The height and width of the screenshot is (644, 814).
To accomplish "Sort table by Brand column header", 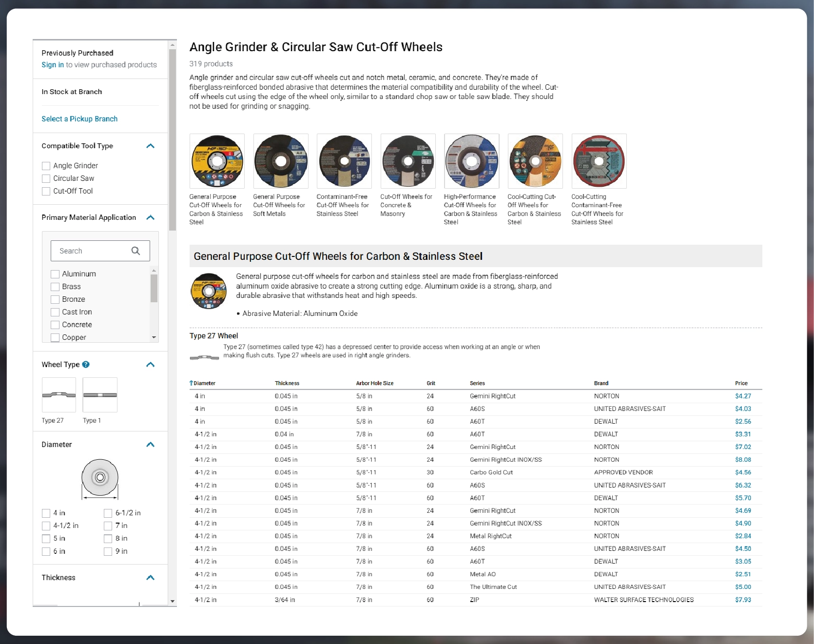I will click(x=601, y=383).
